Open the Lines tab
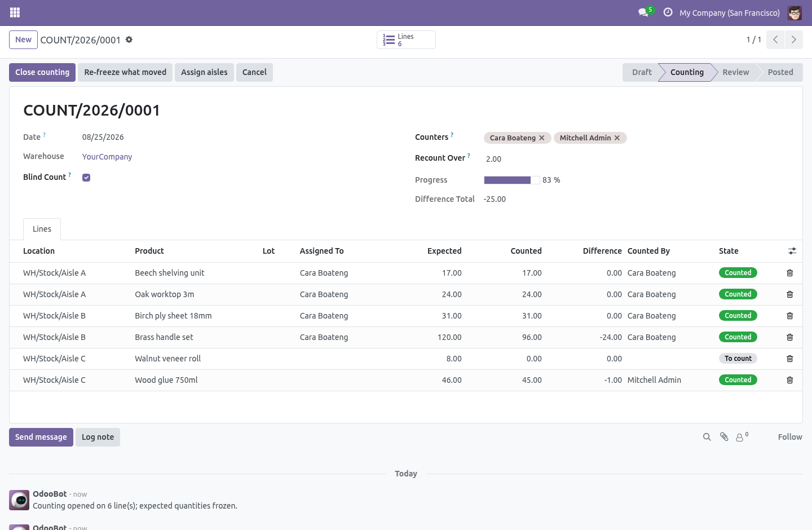 point(42,229)
